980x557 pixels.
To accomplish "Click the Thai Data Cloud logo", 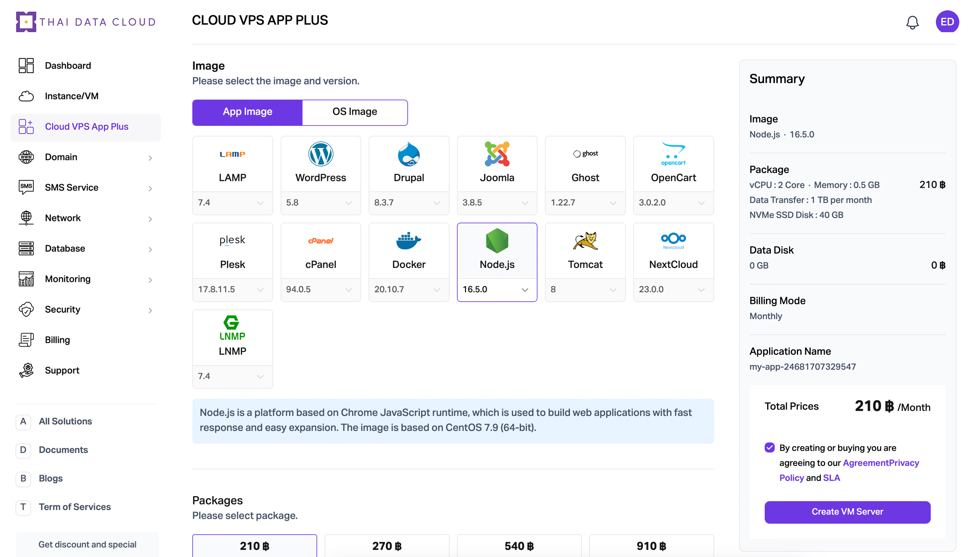I will click(86, 22).
